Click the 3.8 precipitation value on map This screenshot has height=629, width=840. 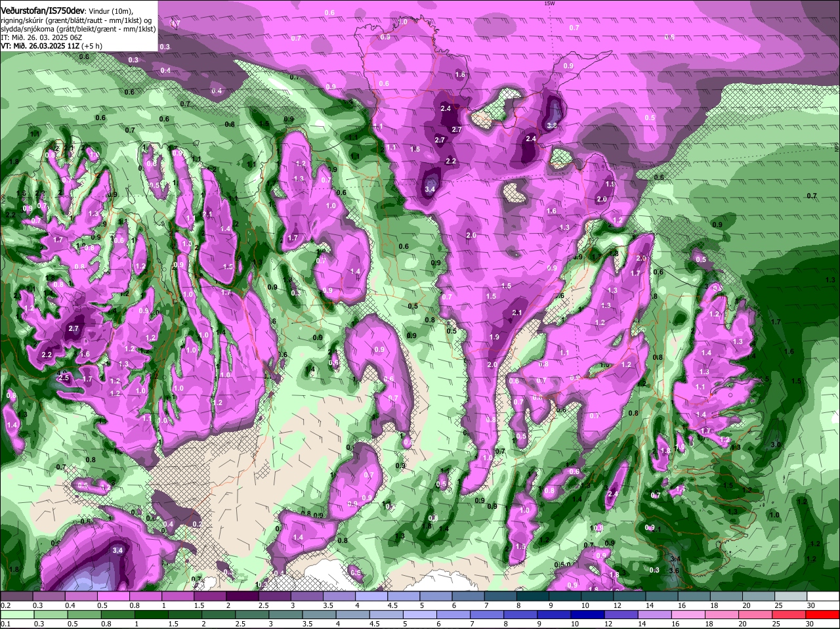click(x=553, y=125)
